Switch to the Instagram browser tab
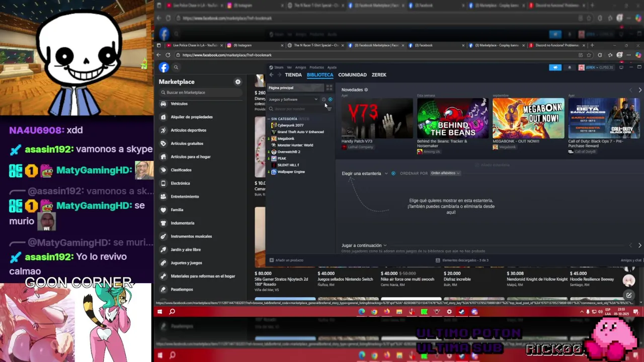Screen dimensions: 644x362 (x=257, y=45)
